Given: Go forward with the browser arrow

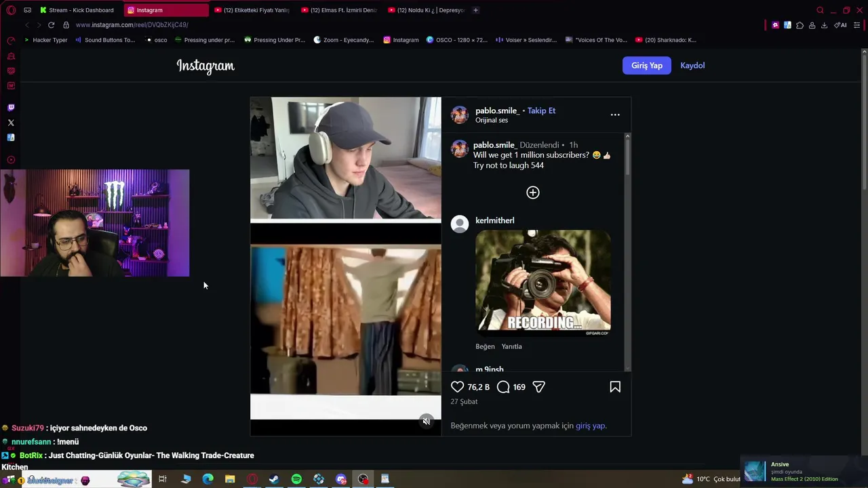Looking at the screenshot, I should (38, 25).
